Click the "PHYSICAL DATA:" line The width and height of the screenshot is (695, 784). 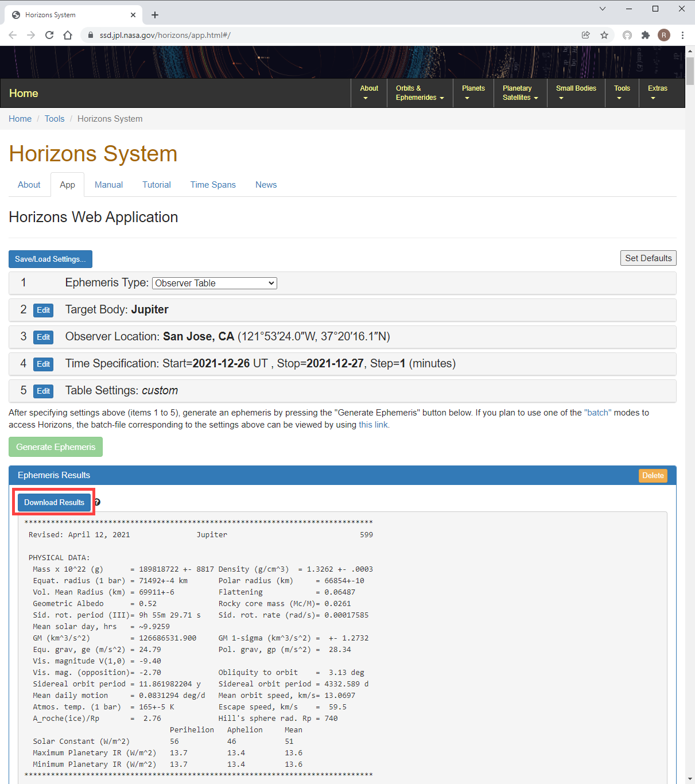[59, 557]
